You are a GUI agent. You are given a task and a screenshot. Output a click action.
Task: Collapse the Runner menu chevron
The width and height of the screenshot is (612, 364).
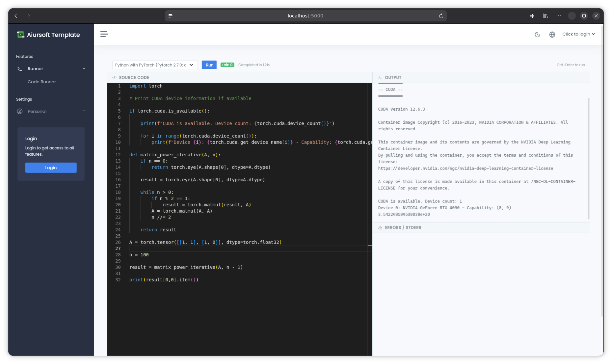(x=84, y=68)
